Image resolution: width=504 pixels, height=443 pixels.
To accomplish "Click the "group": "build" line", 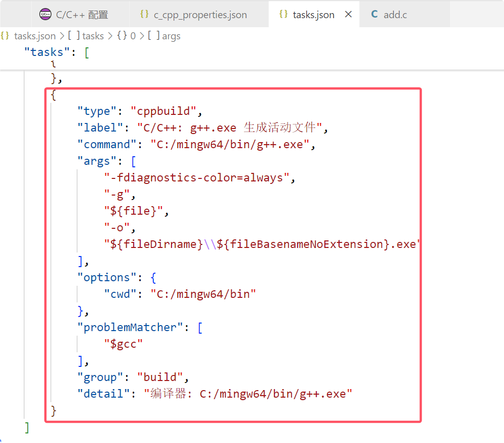I will coord(133,377).
